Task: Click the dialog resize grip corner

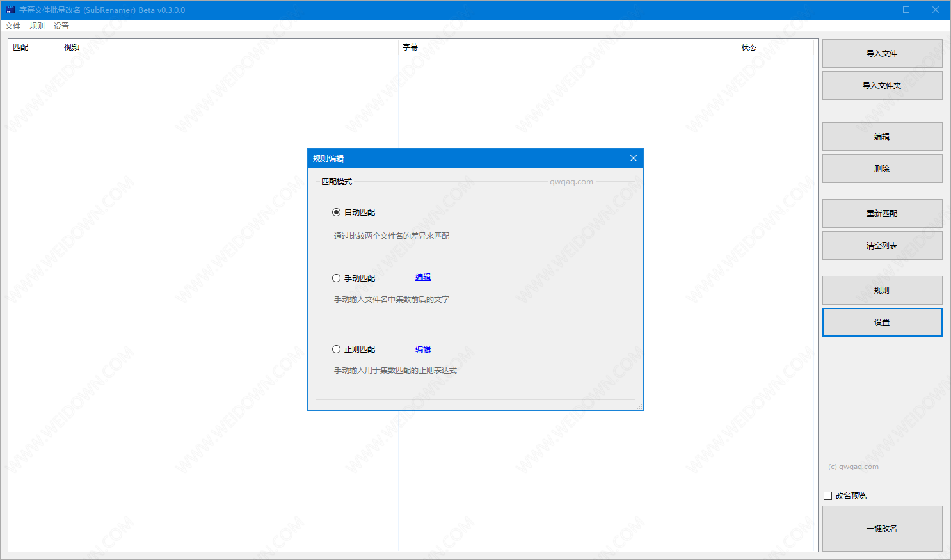Action: 639,406
